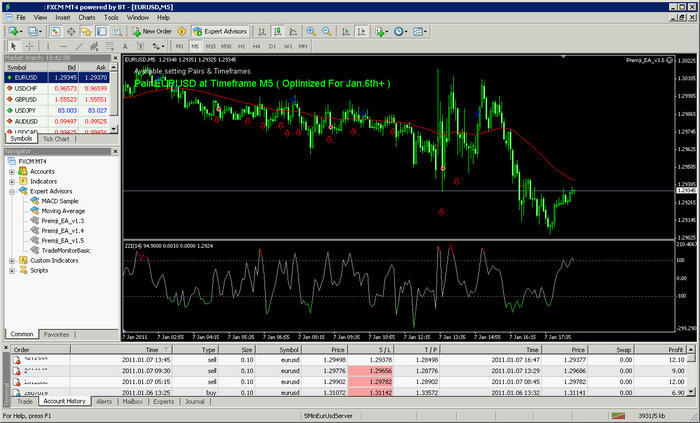Open the Journal tab in terminal
This screenshot has width=700, height=423.
[x=195, y=402]
